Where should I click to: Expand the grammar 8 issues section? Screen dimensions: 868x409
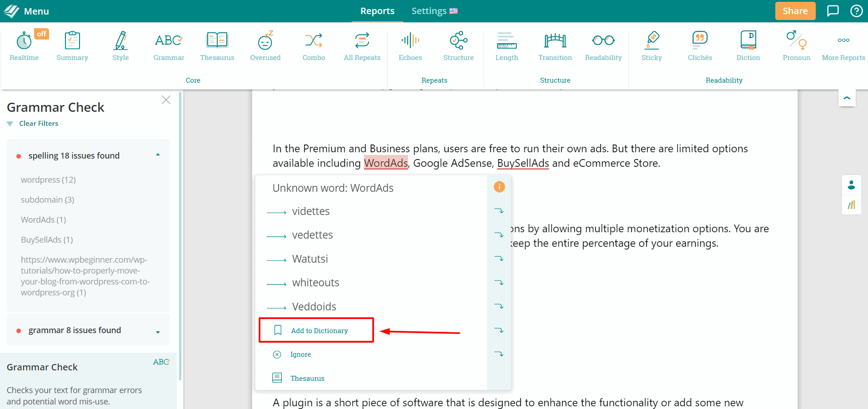[158, 331]
